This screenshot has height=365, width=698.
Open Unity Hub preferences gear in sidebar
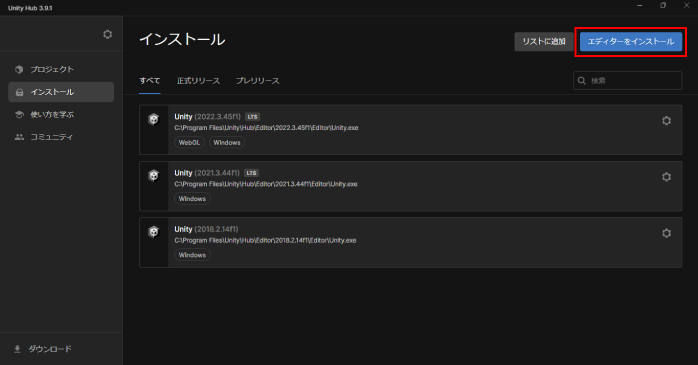point(107,34)
